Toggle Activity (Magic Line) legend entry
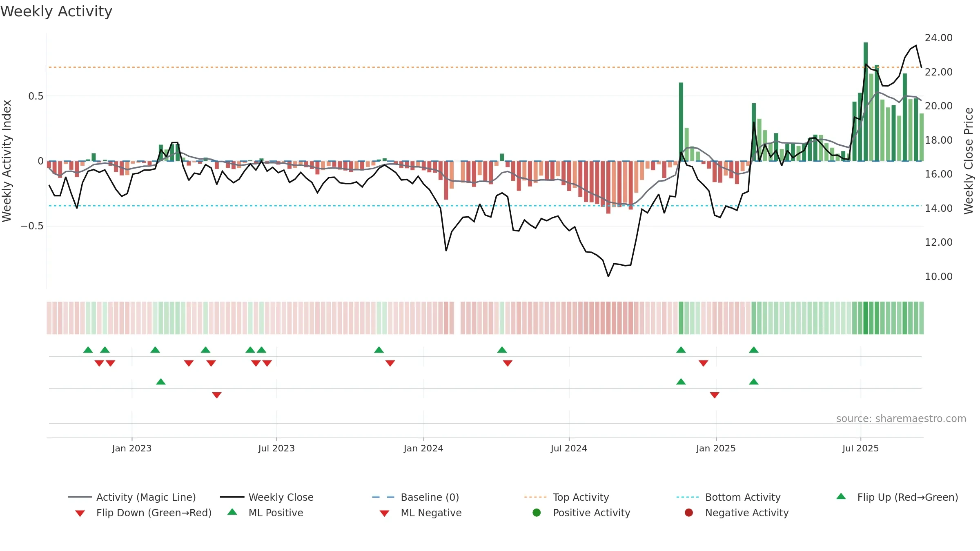The height and width of the screenshot is (551, 980). click(132, 497)
